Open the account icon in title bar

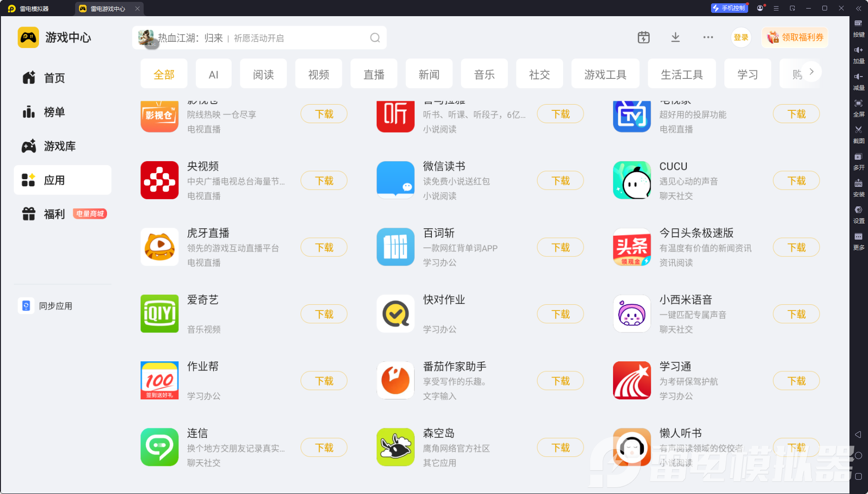[760, 8]
